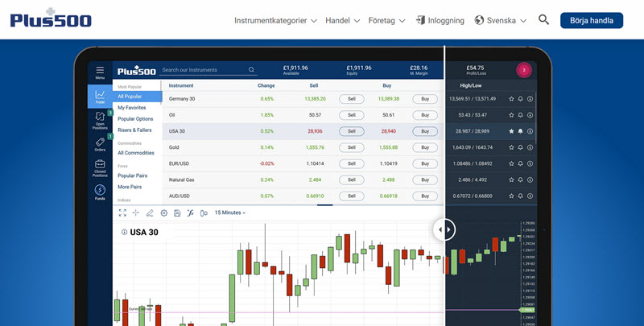This screenshot has height=326, width=644.
Task: Favorite AUD/USD with the star
Action: (511, 196)
